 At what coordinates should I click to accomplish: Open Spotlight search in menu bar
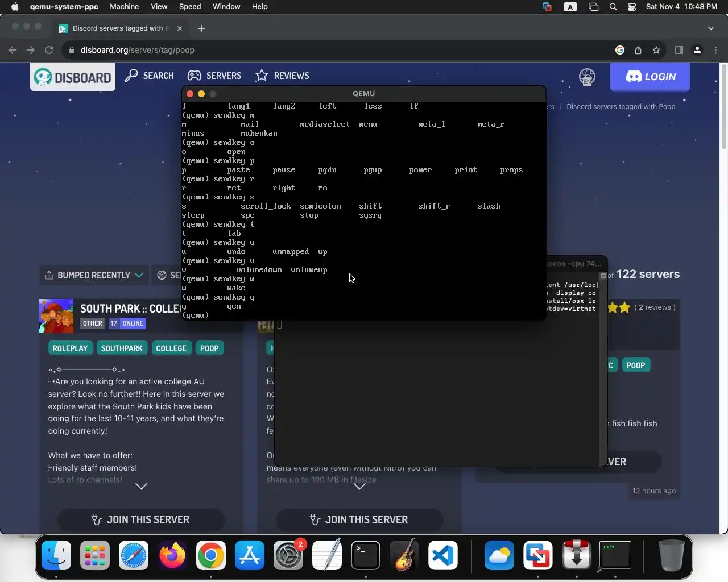(613, 7)
